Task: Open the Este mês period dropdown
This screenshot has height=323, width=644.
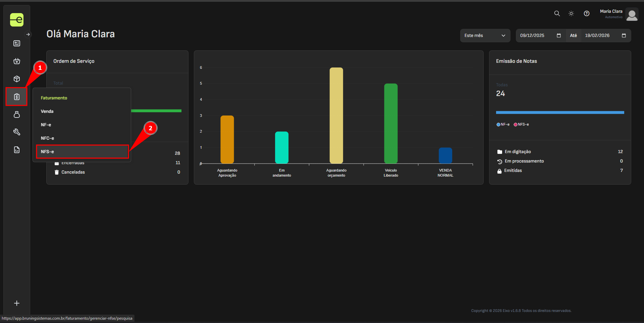Action: (485, 36)
